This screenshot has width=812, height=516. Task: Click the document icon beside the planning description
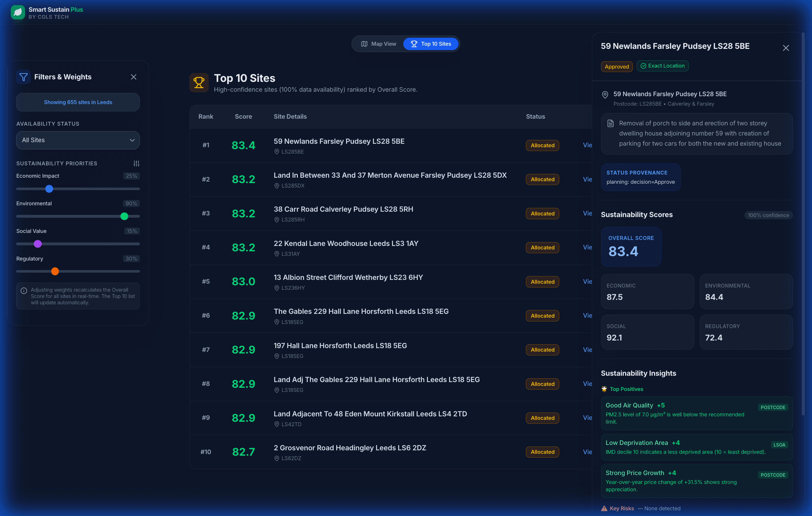[x=610, y=123]
